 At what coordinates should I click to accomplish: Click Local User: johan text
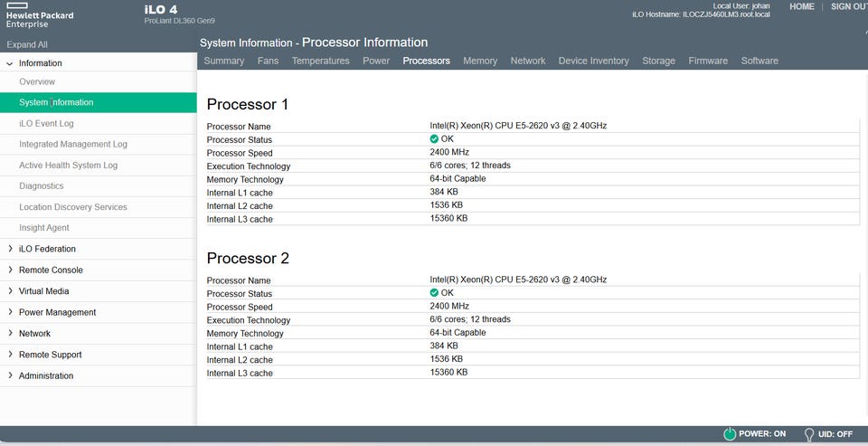click(x=741, y=6)
